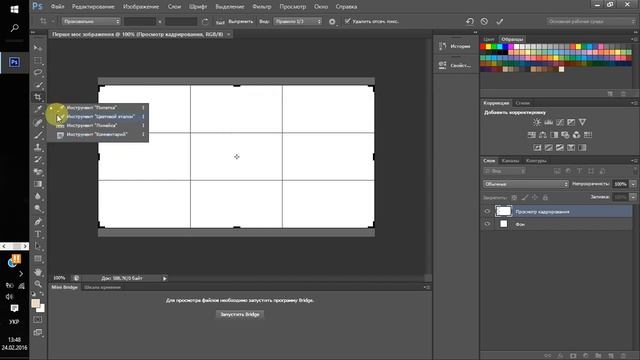Rotate crop box orientation icon
This screenshot has width=640, height=360.
pyautogui.click(x=205, y=22)
